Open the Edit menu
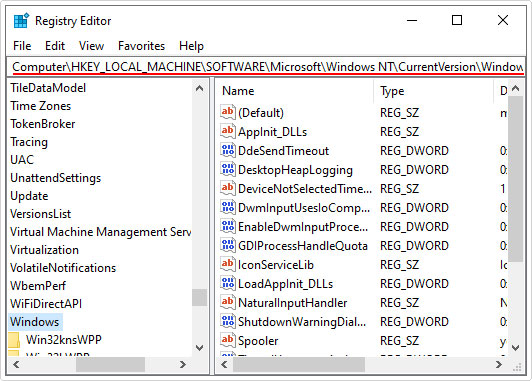This screenshot has height=381, width=532. tap(55, 46)
